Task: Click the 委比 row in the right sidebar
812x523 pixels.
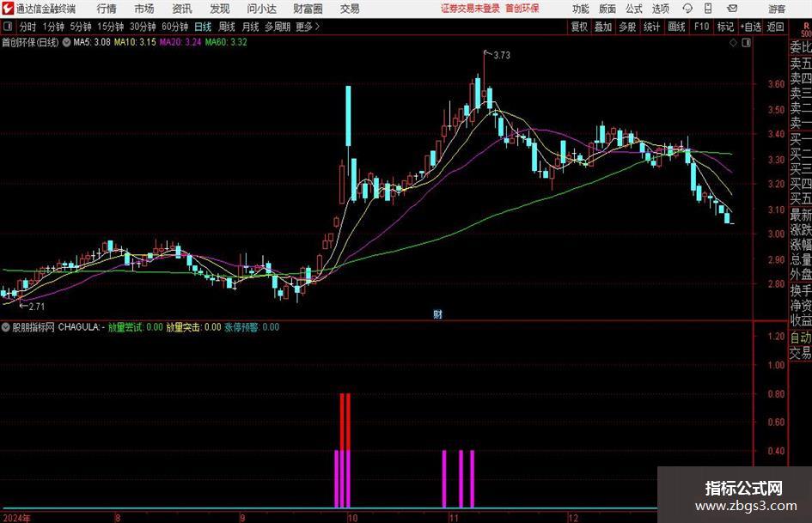Action: [801, 47]
